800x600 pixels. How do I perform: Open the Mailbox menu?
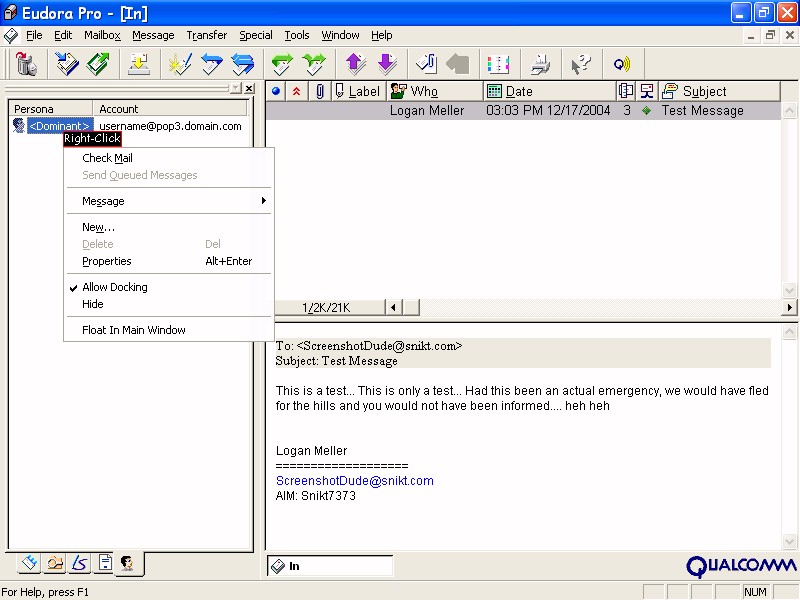tap(103, 35)
